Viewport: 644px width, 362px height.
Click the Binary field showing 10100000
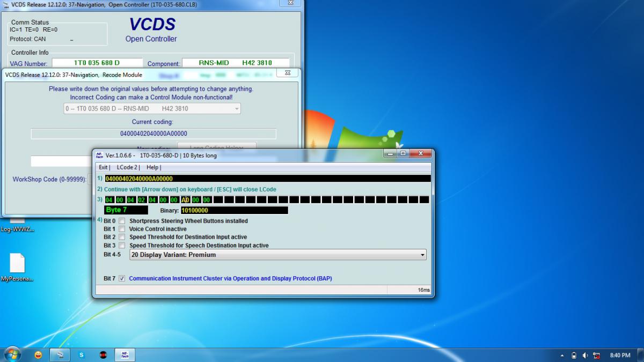(x=235, y=210)
